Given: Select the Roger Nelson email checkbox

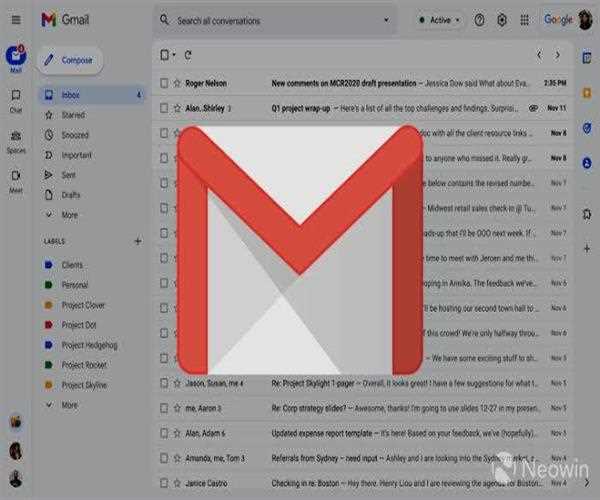Looking at the screenshot, I should (164, 82).
